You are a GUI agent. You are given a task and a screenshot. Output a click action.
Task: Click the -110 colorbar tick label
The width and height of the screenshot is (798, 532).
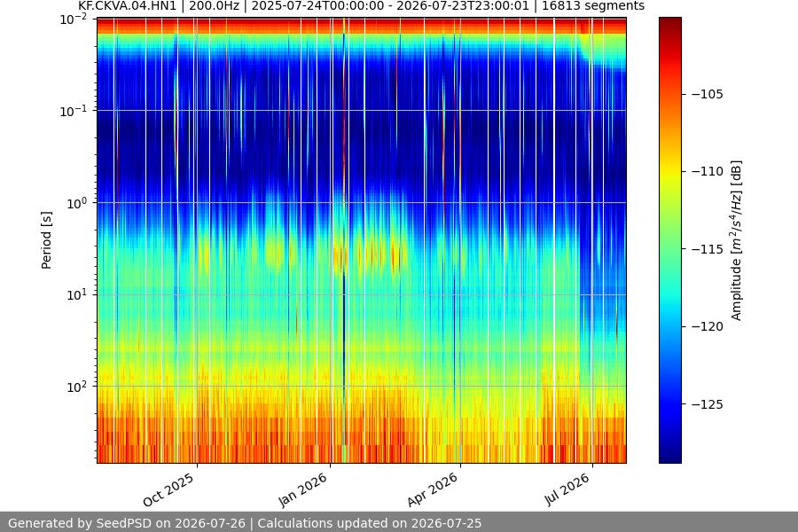(708, 171)
